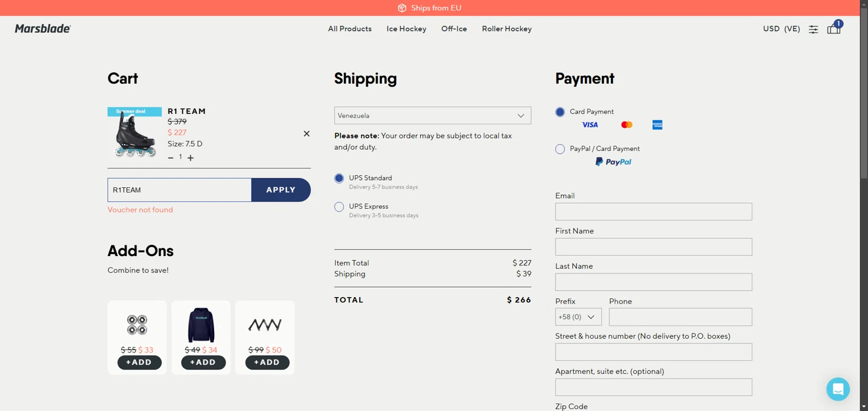Click the wheels add-on image

pyautogui.click(x=137, y=325)
